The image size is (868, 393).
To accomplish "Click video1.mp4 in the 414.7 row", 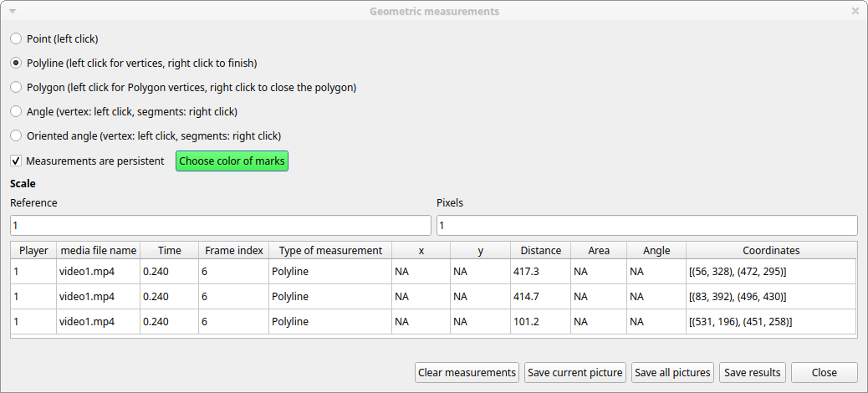I will [x=99, y=297].
